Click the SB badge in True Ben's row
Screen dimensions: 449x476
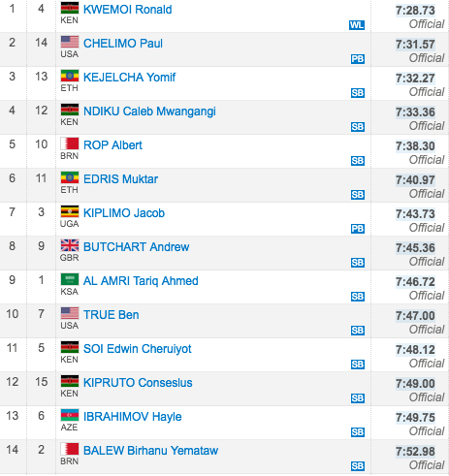click(358, 331)
